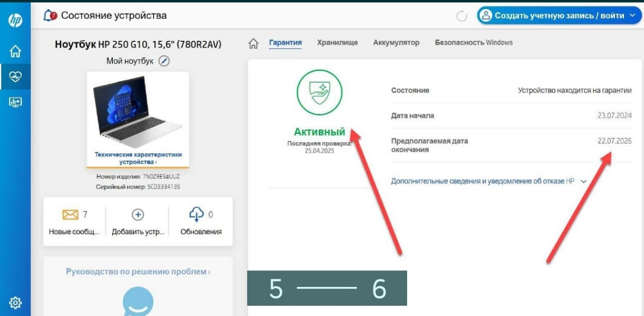Open the monitor diagnostics sidebar icon
The width and height of the screenshot is (644, 316).
point(15,102)
